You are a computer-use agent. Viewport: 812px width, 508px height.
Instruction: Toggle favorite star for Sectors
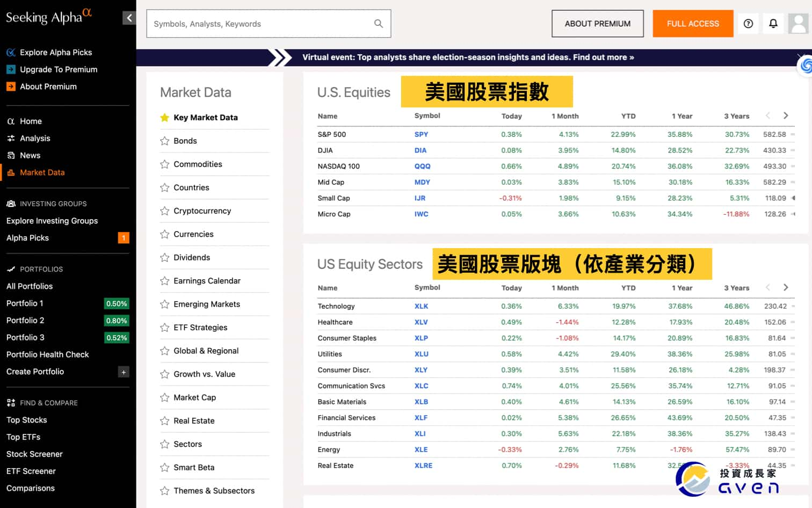(x=164, y=444)
